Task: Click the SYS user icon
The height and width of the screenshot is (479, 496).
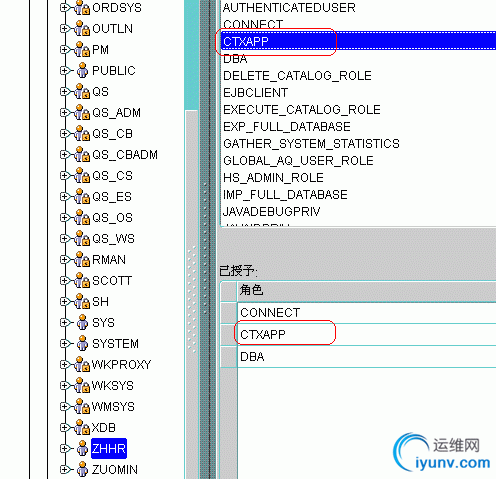Action: coord(82,323)
